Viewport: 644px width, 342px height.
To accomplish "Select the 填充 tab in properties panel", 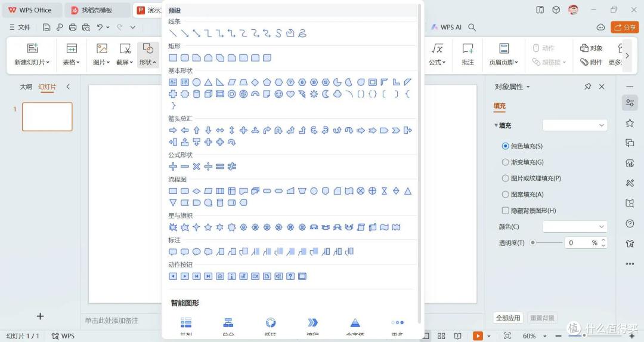I will click(500, 106).
